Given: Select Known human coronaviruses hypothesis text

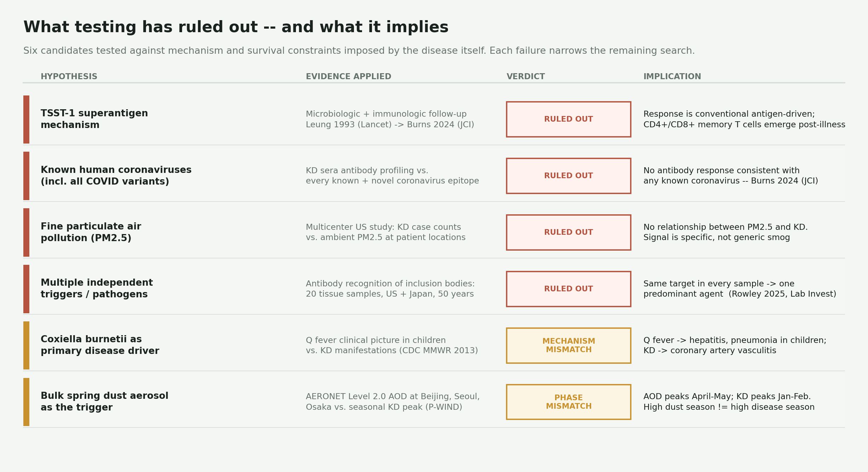Looking at the screenshot, I should 116,176.
